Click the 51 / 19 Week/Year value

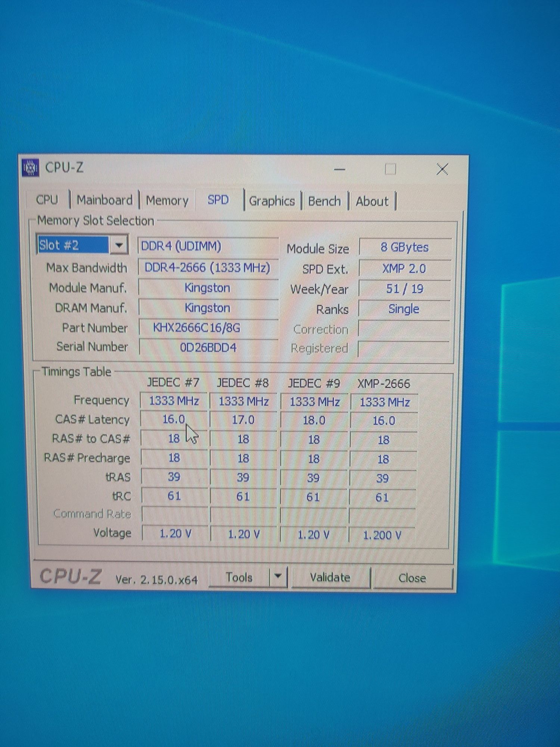(x=404, y=289)
